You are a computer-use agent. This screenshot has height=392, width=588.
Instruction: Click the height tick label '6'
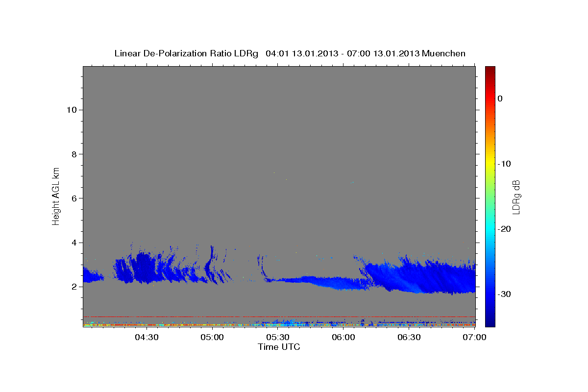tap(73, 198)
